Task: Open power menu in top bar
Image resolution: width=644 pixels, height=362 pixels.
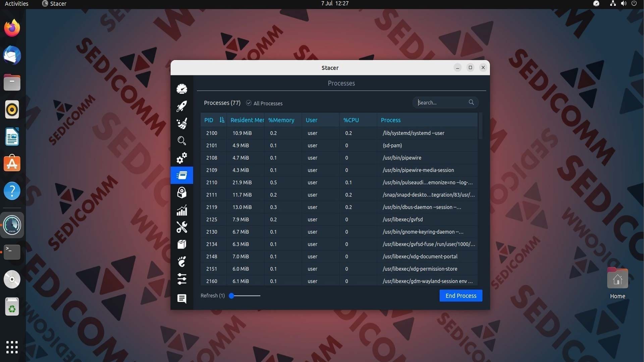Action: coord(634,3)
